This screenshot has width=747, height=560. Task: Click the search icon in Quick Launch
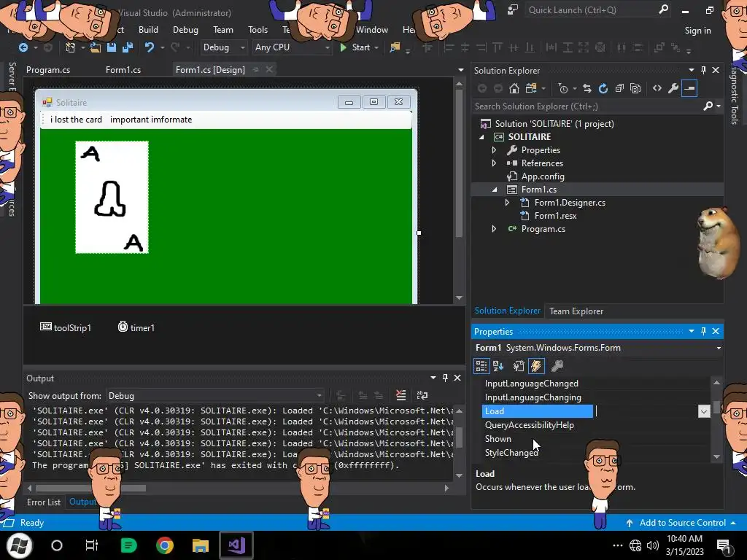click(x=663, y=9)
